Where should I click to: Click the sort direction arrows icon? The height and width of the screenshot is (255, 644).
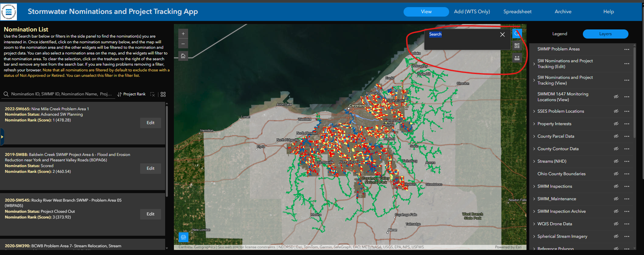point(119,94)
